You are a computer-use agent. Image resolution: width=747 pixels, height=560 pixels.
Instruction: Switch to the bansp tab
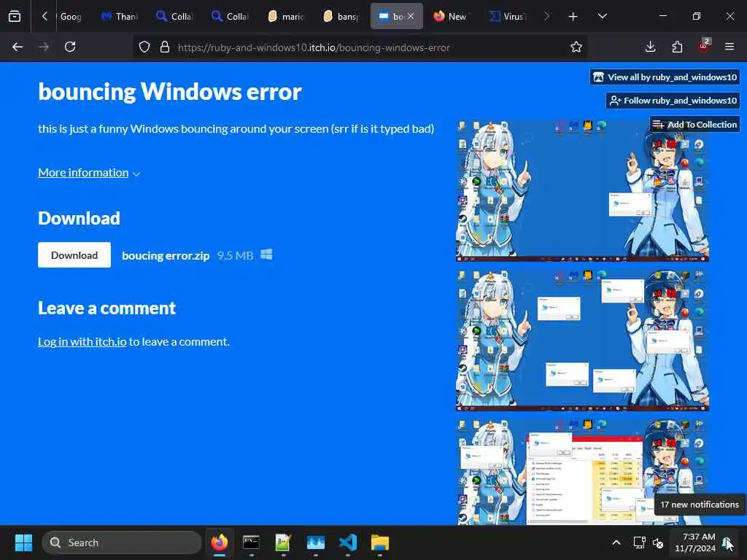pos(341,16)
